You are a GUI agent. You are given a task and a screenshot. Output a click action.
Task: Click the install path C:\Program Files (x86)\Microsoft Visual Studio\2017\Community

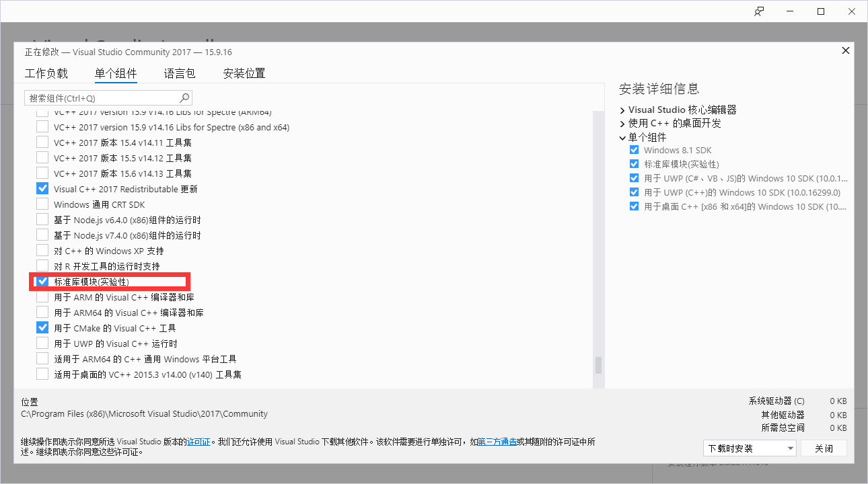tap(144, 414)
